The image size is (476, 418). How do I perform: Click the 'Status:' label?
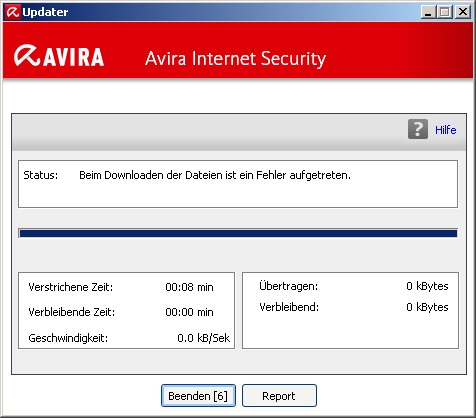point(41,175)
